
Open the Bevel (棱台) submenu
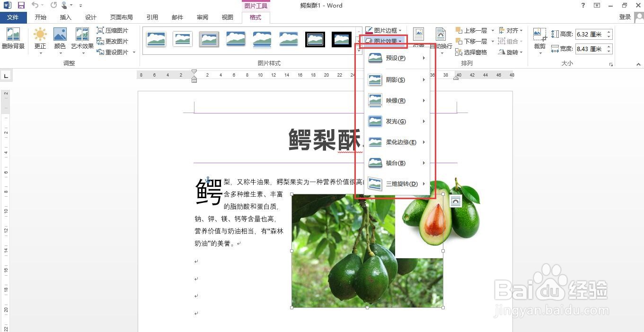coord(397,163)
